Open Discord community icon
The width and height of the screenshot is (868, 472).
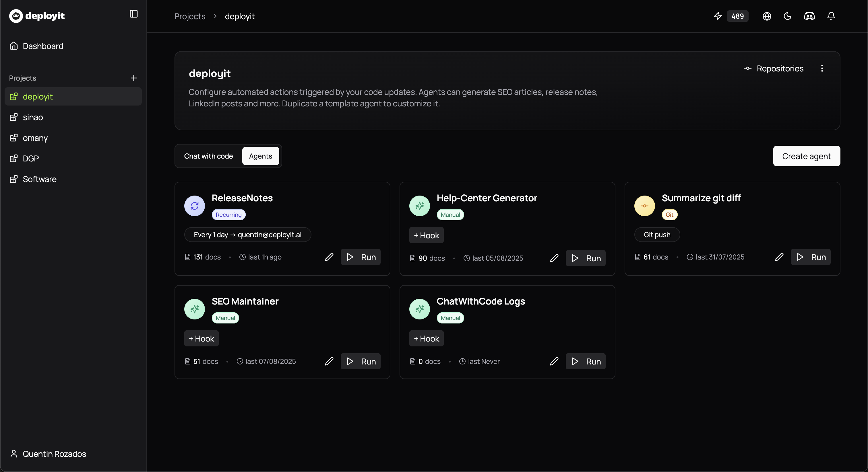click(x=809, y=16)
